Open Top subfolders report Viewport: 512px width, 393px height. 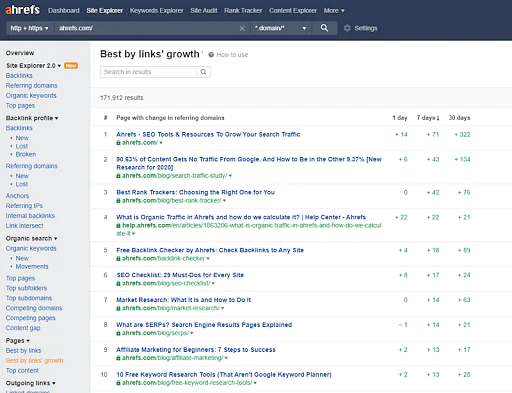click(x=26, y=288)
